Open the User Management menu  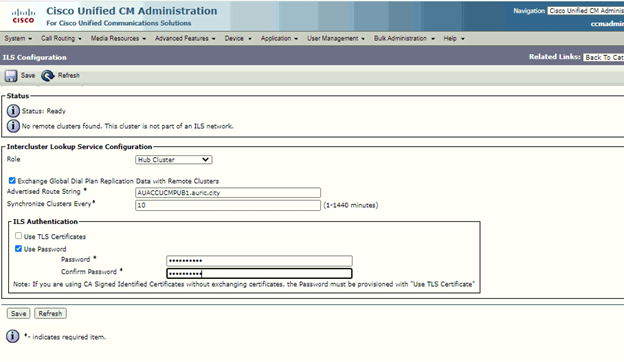coord(335,38)
